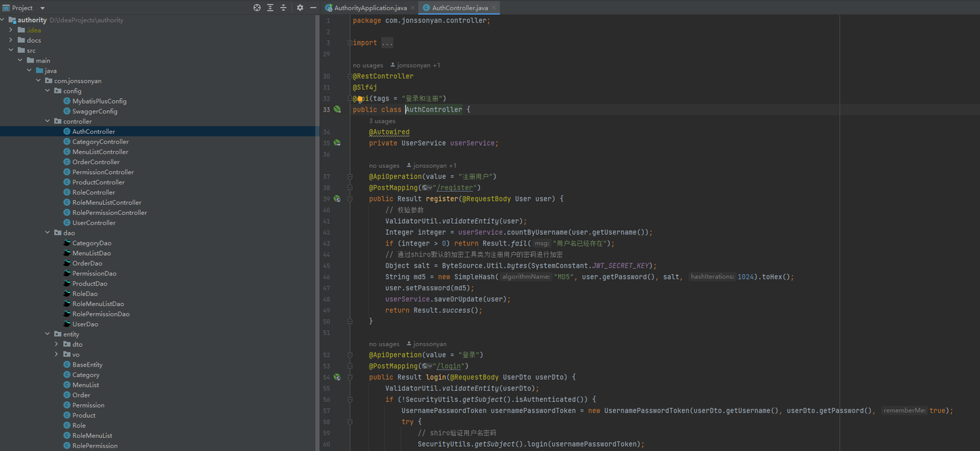
Task: Click the gutter icon beside the login method
Action: tap(338, 376)
